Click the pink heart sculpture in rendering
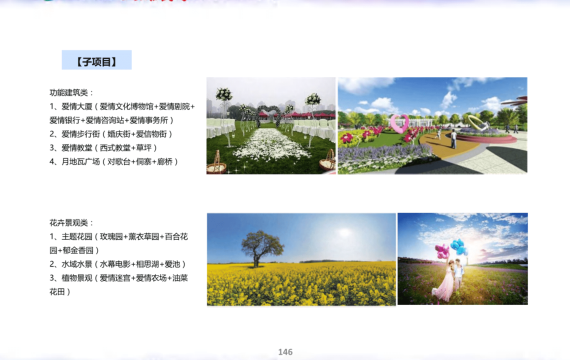Image resolution: width=570 pixels, height=360 pixels. point(400,123)
